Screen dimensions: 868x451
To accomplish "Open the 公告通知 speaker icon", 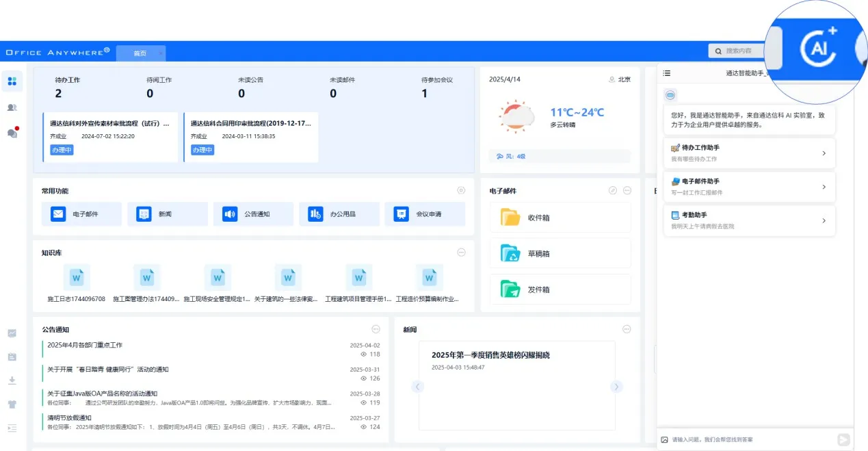I will point(230,214).
